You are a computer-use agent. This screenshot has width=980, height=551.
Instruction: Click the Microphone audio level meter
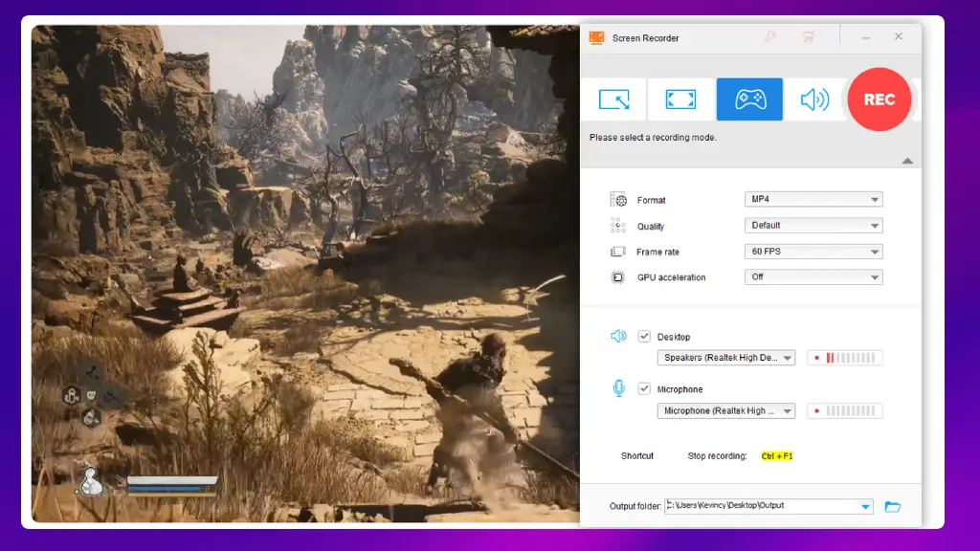pos(844,411)
